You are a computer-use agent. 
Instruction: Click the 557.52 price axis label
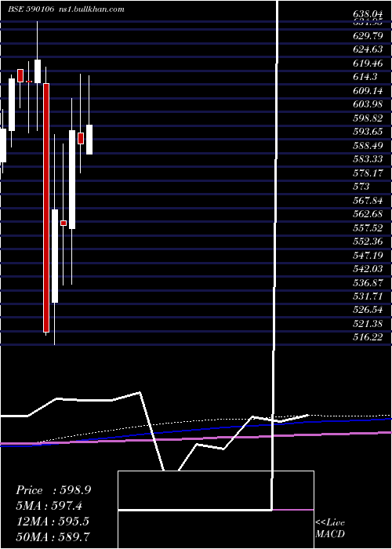click(368, 227)
